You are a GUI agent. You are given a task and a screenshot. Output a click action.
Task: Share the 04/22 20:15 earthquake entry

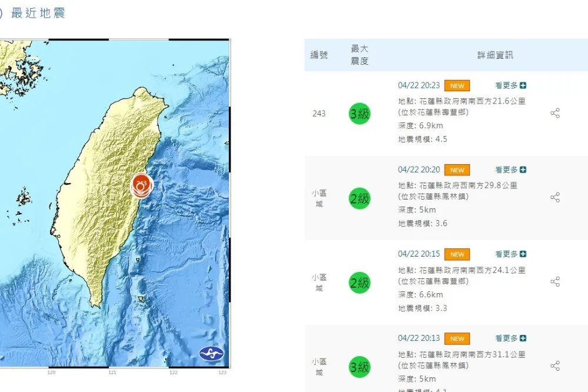coord(555,281)
